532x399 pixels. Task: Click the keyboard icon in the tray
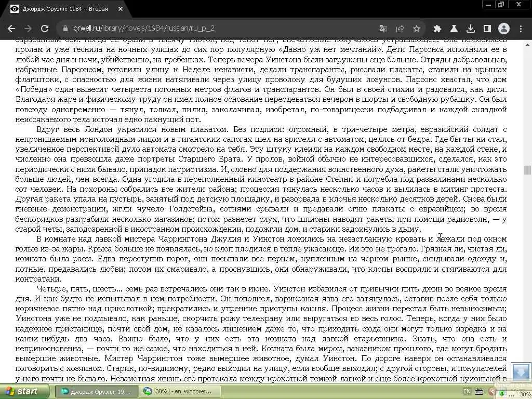pyautogui.click(x=478, y=392)
